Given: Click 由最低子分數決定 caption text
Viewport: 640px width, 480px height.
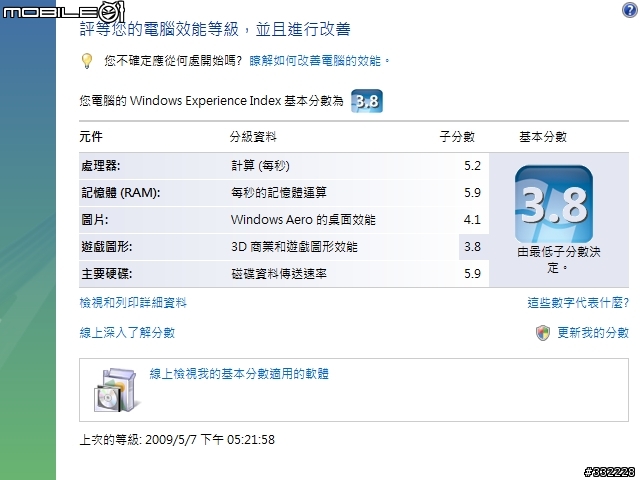Looking at the screenshot, I should click(558, 260).
